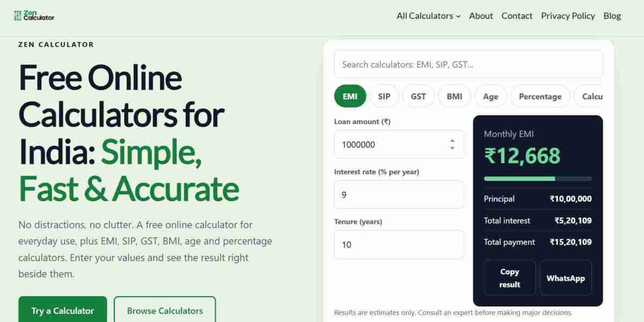Open the BMI calculator tab
The image size is (644, 322).
tap(455, 96)
